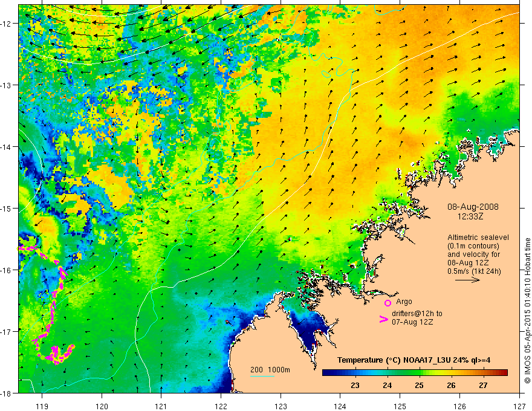This screenshot has height=411, width=532.
Task: Click the velocity scale arrow in legend
Action: point(467,280)
